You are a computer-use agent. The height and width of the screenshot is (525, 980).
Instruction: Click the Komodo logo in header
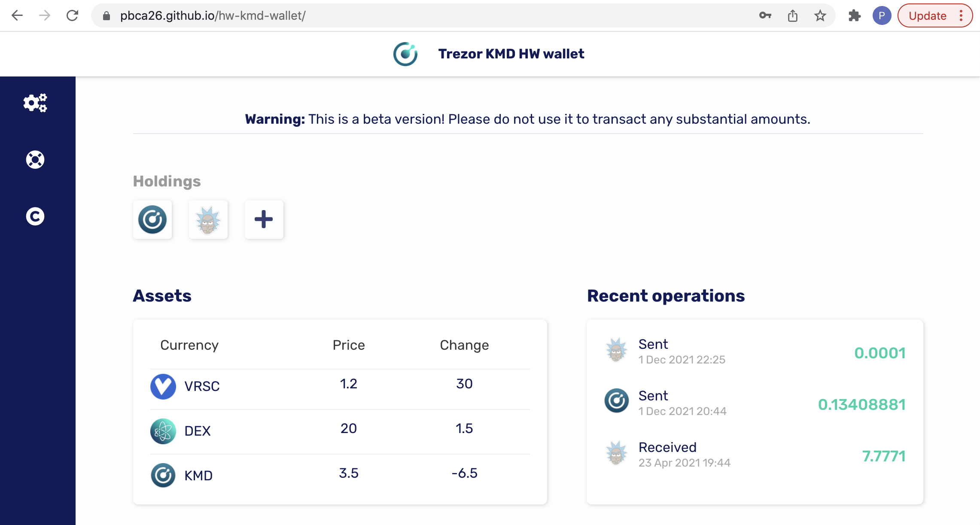tap(405, 54)
